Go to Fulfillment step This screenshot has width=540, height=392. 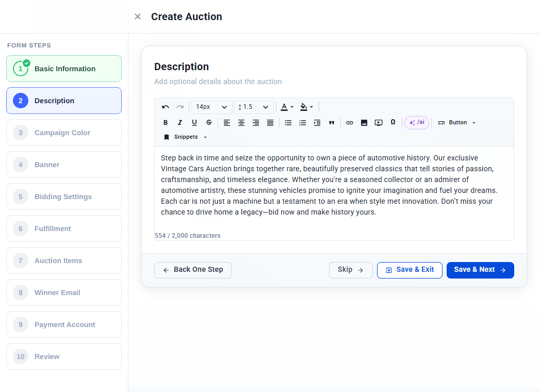pos(64,228)
